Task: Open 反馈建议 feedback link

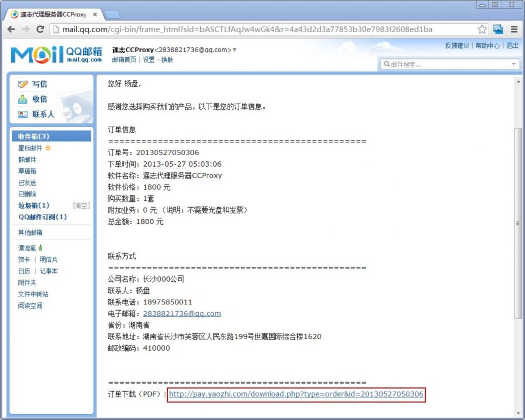Action: [x=457, y=46]
